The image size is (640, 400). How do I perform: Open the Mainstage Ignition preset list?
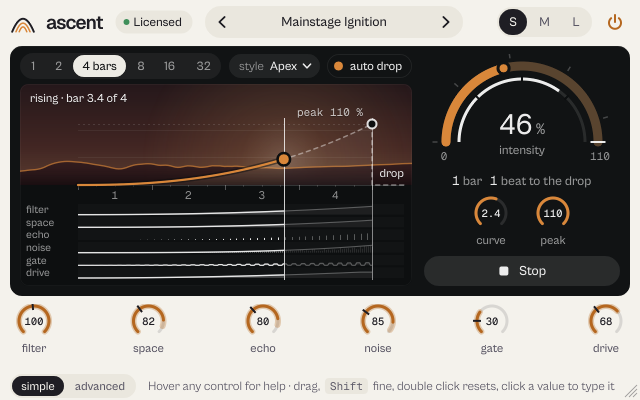point(334,22)
